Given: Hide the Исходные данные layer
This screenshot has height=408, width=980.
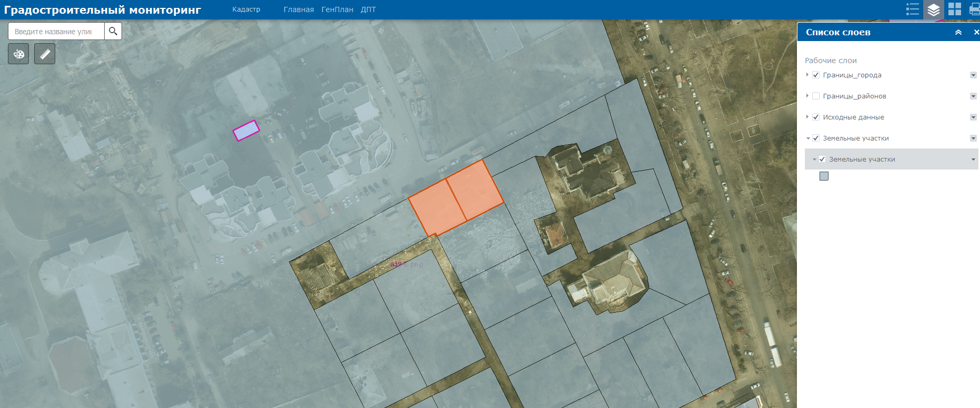Looking at the screenshot, I should coord(816,117).
